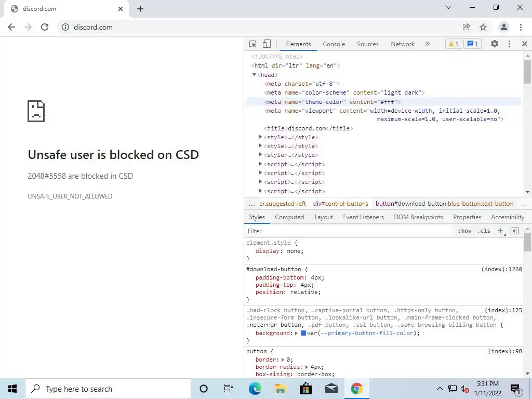532x399 pixels.
Task: Open Task View on the taskbar
Action: coord(229,389)
